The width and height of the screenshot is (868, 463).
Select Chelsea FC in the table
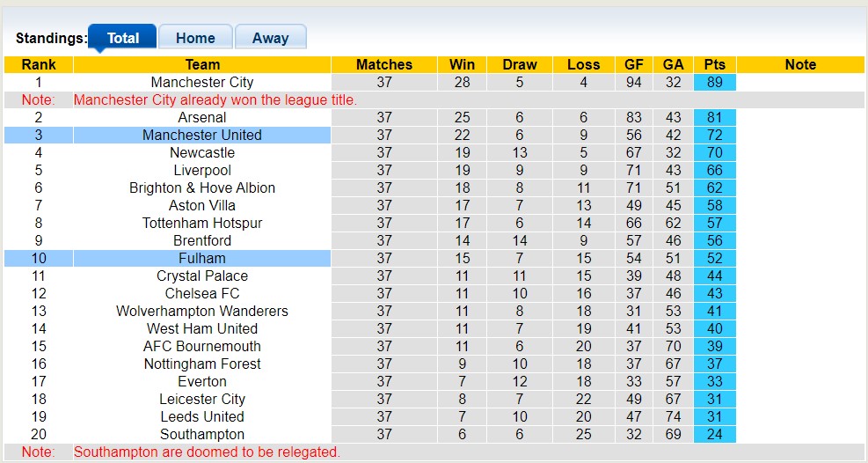click(202, 293)
